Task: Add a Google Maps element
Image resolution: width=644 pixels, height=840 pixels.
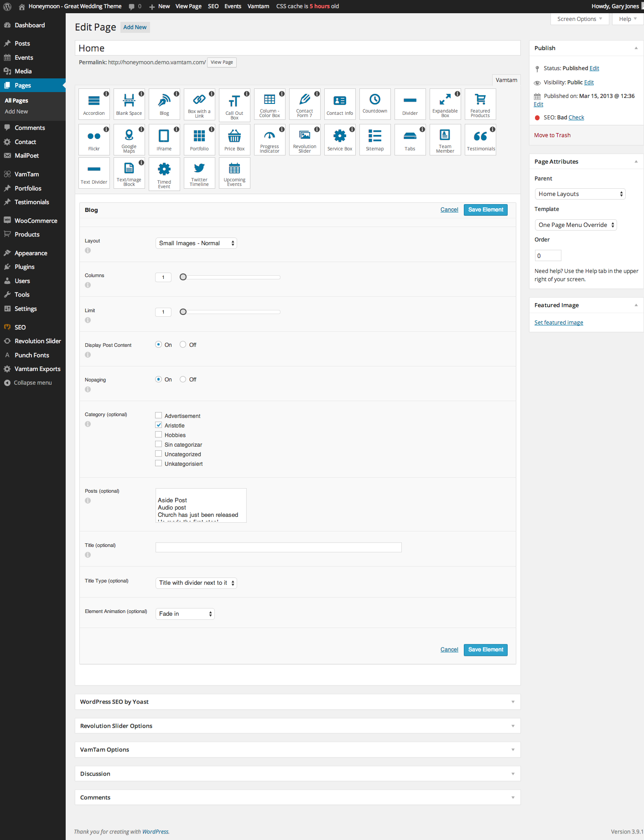Action: tap(129, 139)
